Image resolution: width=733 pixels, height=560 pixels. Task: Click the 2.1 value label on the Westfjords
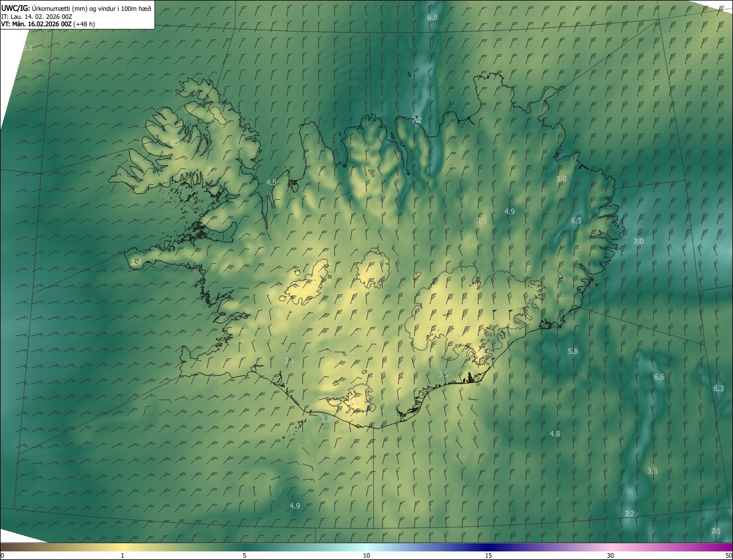(x=174, y=143)
